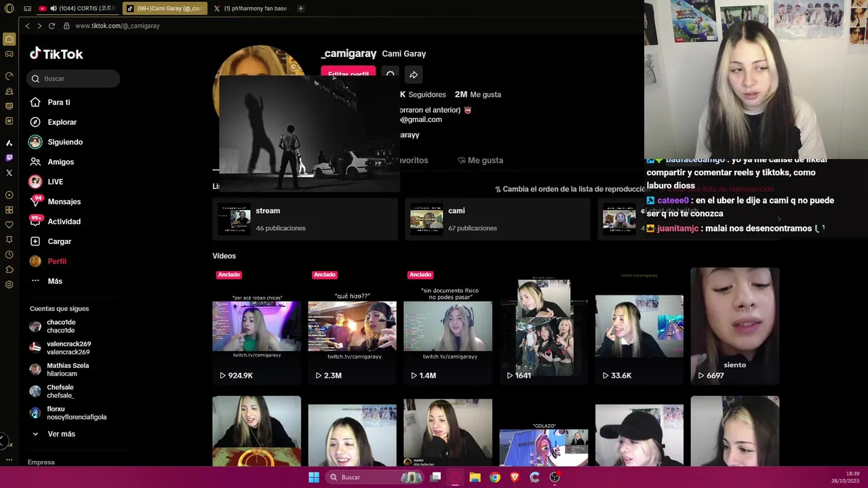Open the settings gear in Opera sidebar

coord(9,285)
